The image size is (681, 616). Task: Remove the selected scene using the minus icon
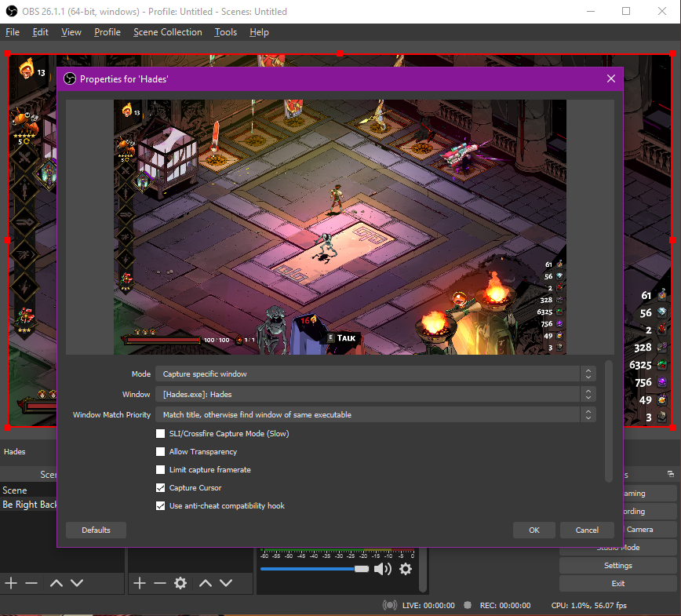32,583
